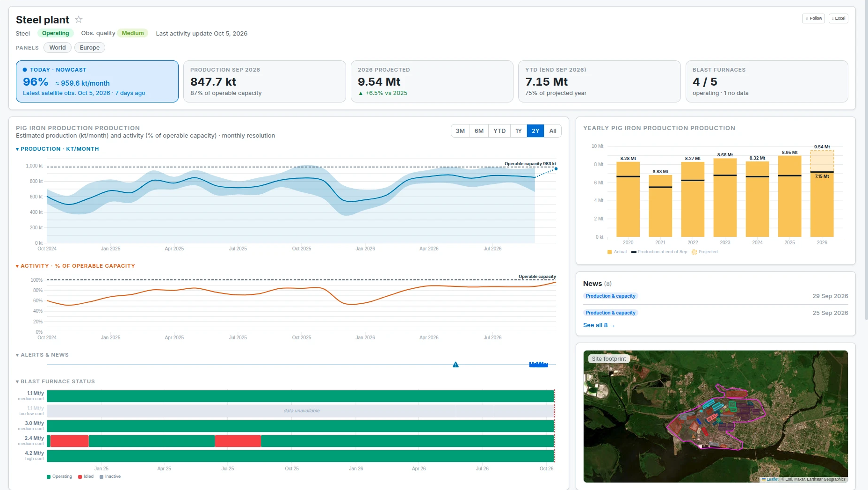Toggle the Actual legend swatch
868x490 pixels.
[609, 252]
